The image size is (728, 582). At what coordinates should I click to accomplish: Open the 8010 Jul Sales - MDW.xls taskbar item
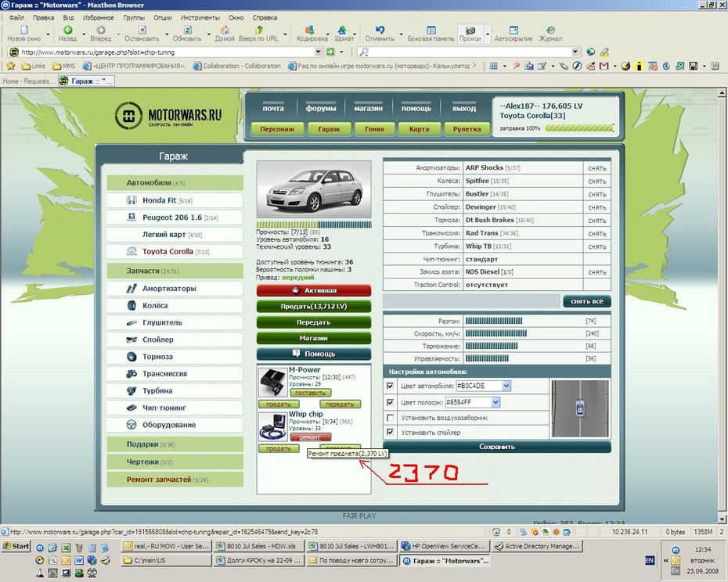coord(260,546)
